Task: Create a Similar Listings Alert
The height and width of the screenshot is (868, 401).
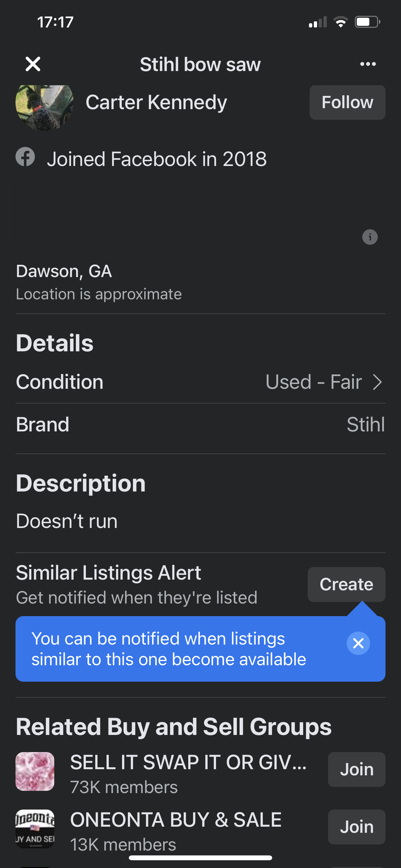Action: click(346, 584)
